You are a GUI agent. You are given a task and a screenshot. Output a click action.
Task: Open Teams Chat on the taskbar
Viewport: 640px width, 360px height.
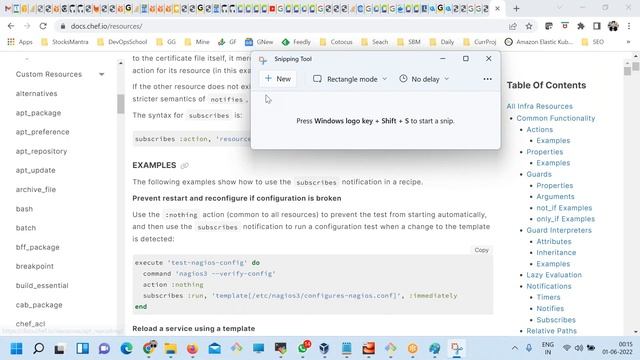click(x=104, y=349)
